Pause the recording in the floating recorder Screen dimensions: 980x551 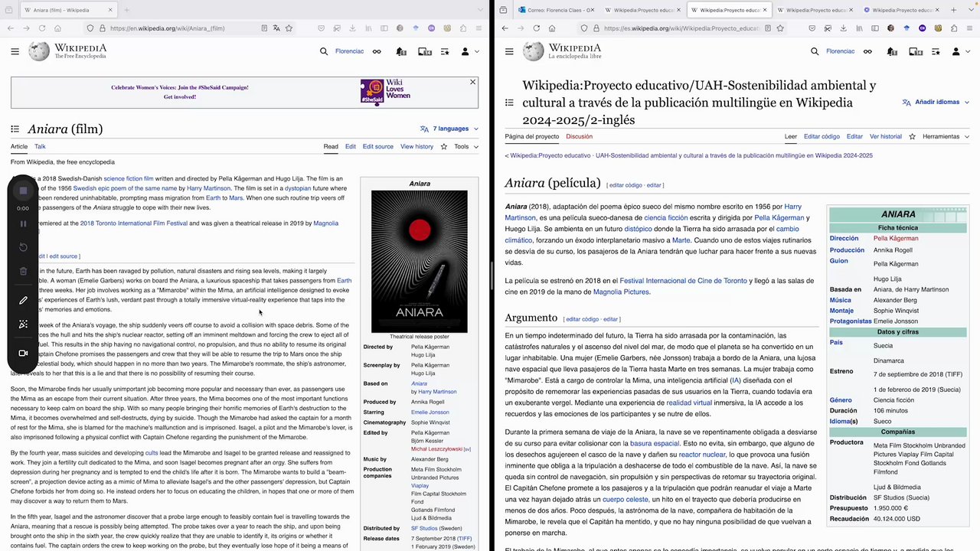[x=23, y=223]
